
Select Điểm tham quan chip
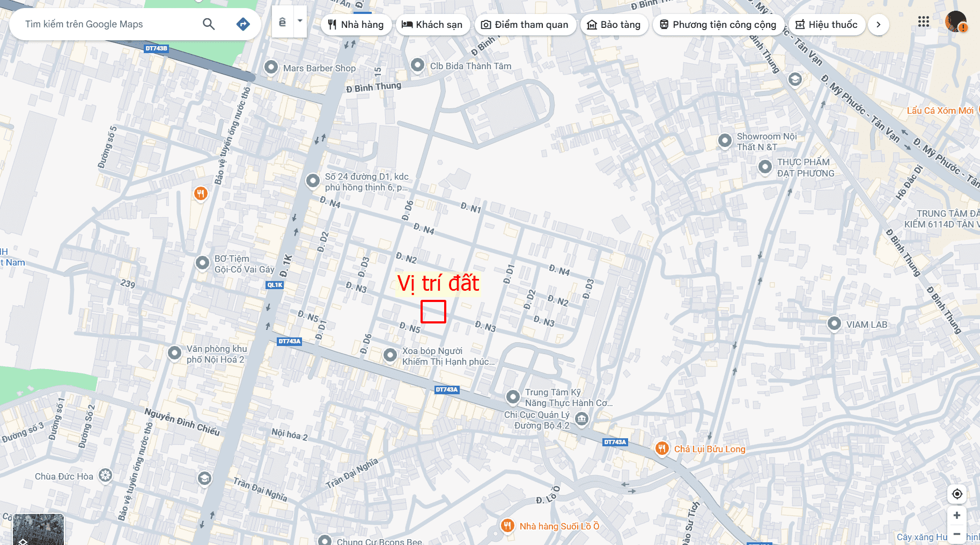[526, 25]
